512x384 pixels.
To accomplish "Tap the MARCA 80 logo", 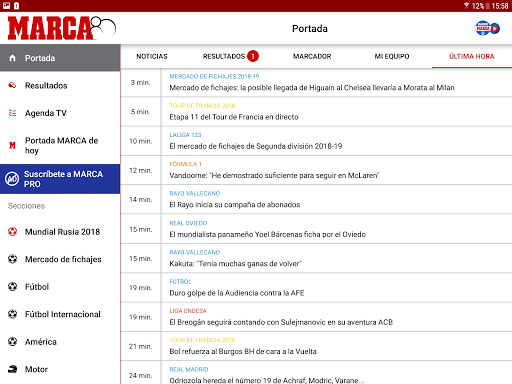I will [x=62, y=28].
